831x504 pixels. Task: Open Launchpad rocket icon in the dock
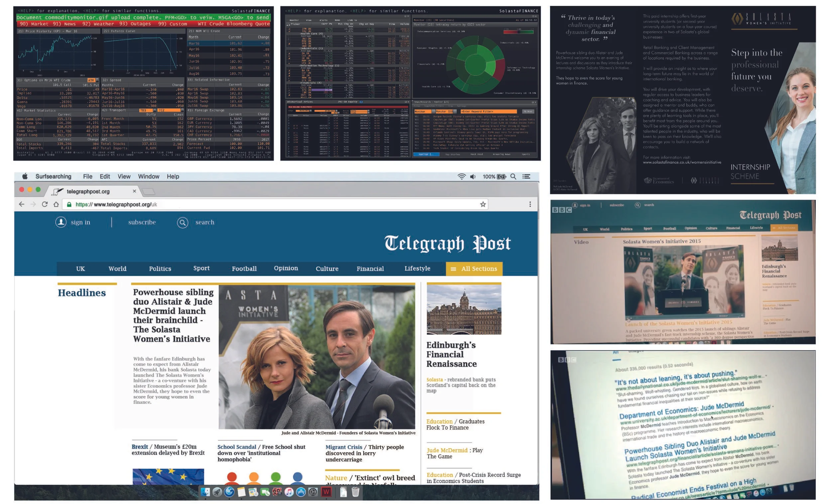point(217,492)
